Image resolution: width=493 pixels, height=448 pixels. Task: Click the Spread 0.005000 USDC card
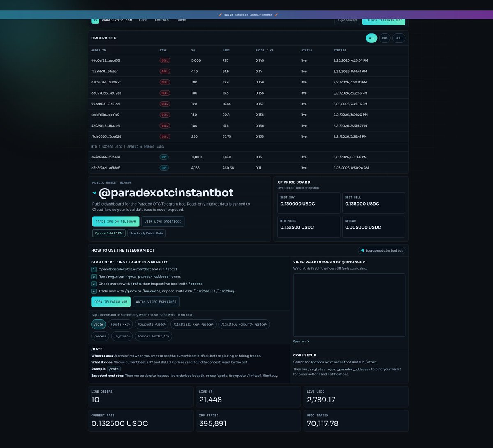tap(373, 226)
